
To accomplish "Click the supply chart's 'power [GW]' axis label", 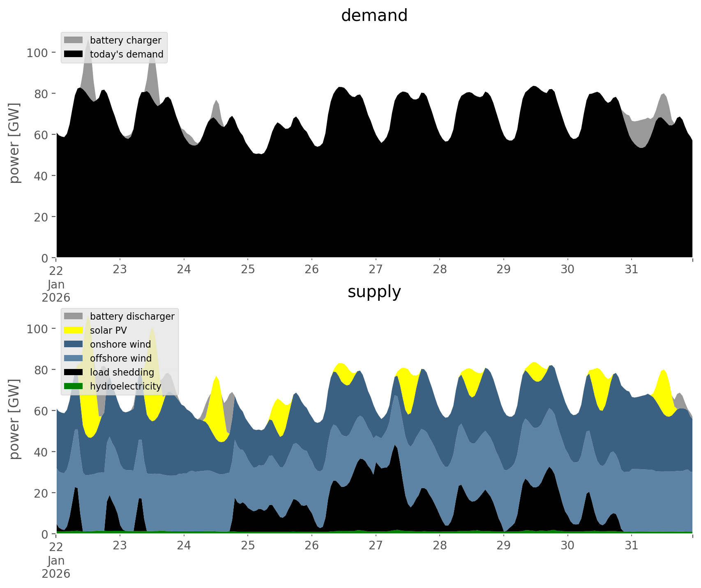I will [x=14, y=419].
